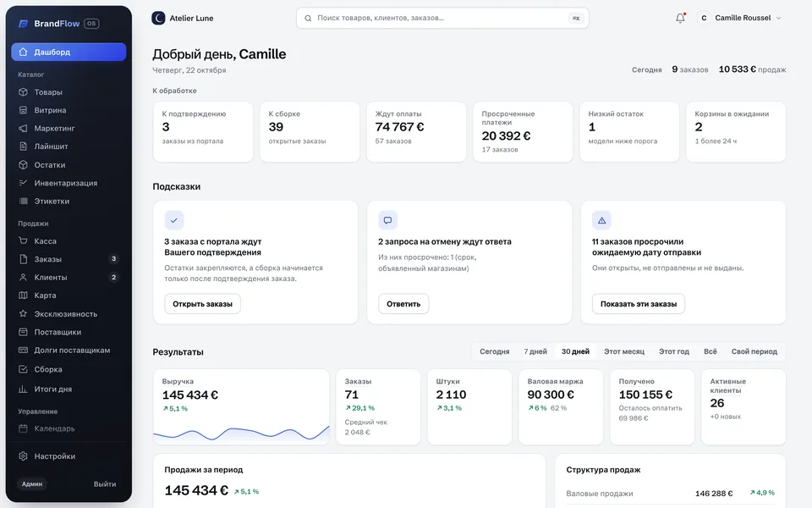Image resolution: width=812 pixels, height=508 pixels.
Task: Click the Сборка checkbox icon
Action: coord(23,369)
